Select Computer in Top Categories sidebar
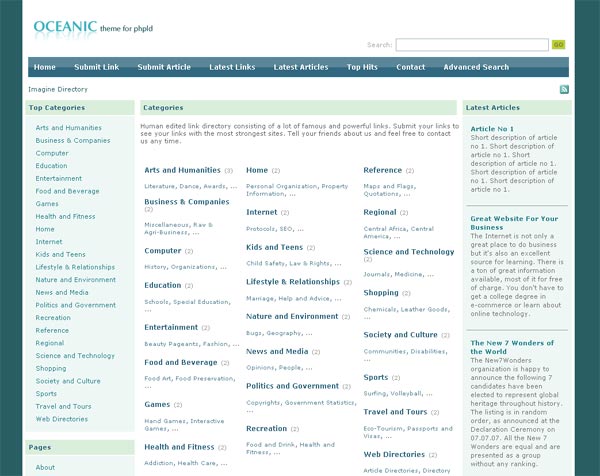The width and height of the screenshot is (600, 476). pos(52,153)
